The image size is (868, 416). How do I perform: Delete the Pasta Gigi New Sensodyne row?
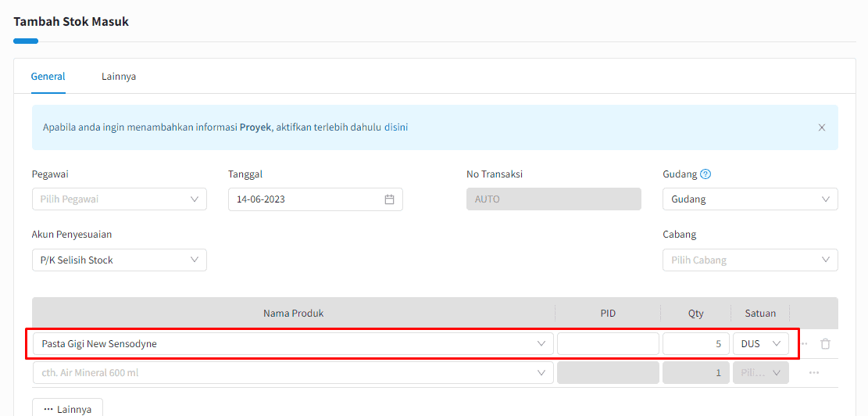point(825,343)
